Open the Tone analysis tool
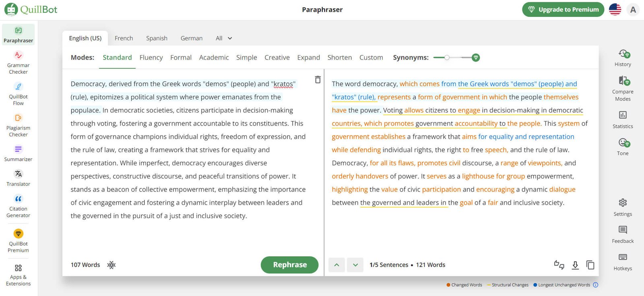 623,146
